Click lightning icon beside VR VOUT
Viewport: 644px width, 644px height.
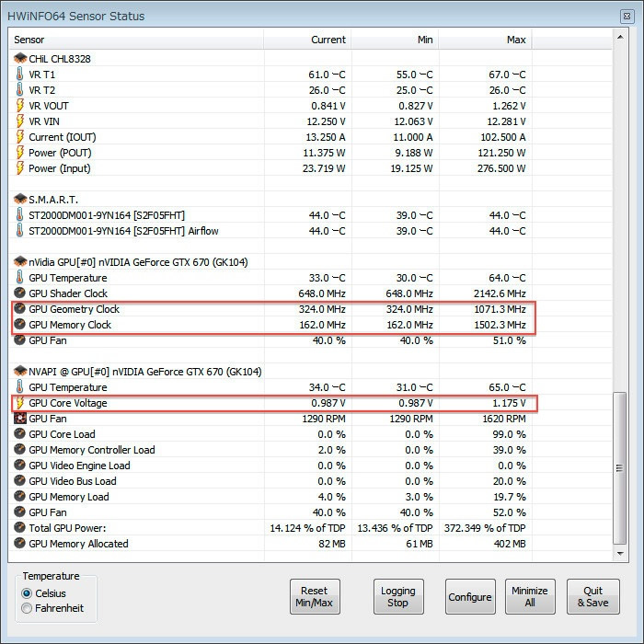(x=19, y=105)
